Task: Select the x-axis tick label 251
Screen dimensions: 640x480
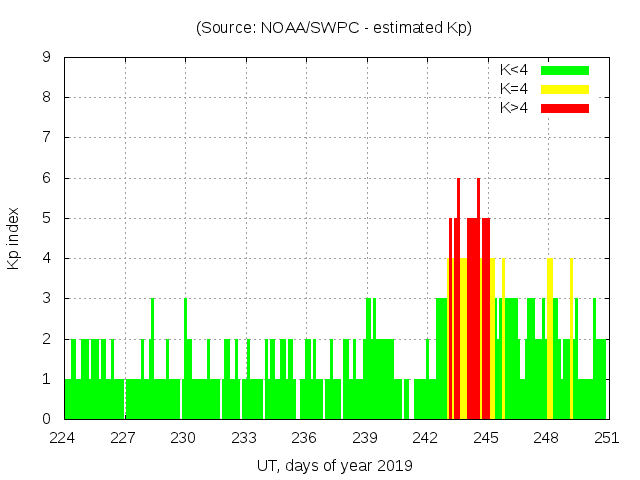Action: (607, 438)
